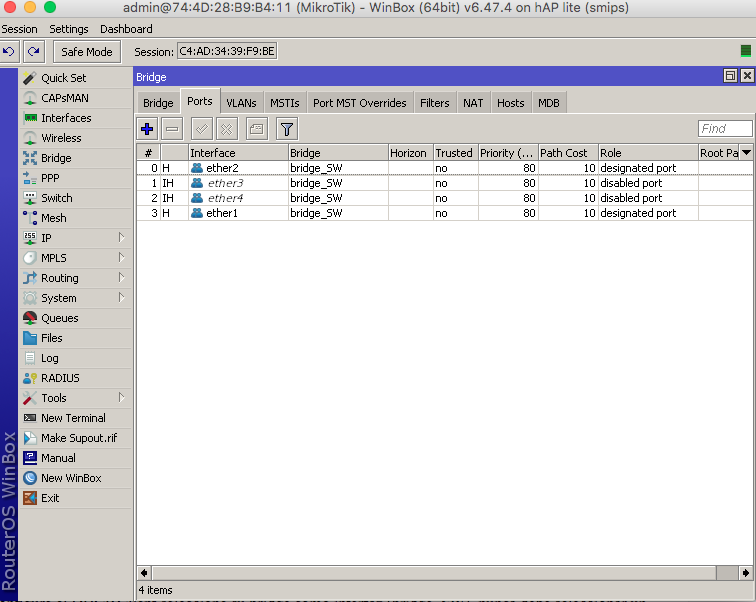The image size is (756, 602).
Task: Switch to the Bridge tab
Action: point(158,103)
